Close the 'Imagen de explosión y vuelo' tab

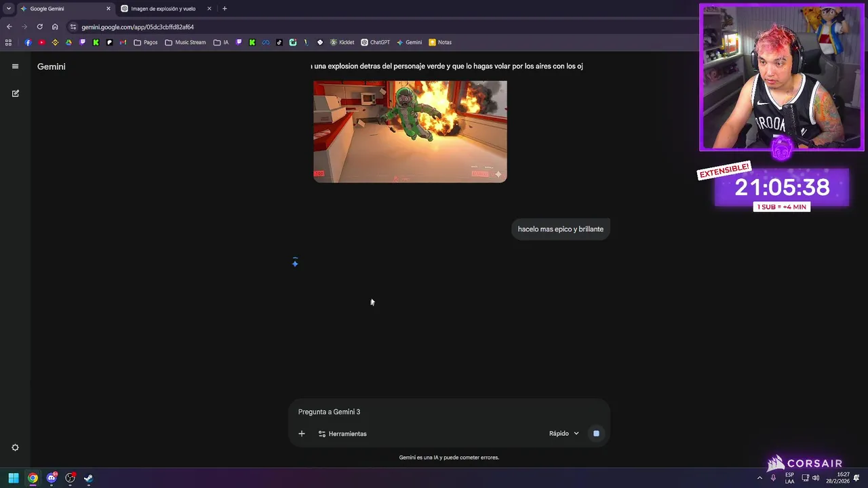pyautogui.click(x=209, y=9)
